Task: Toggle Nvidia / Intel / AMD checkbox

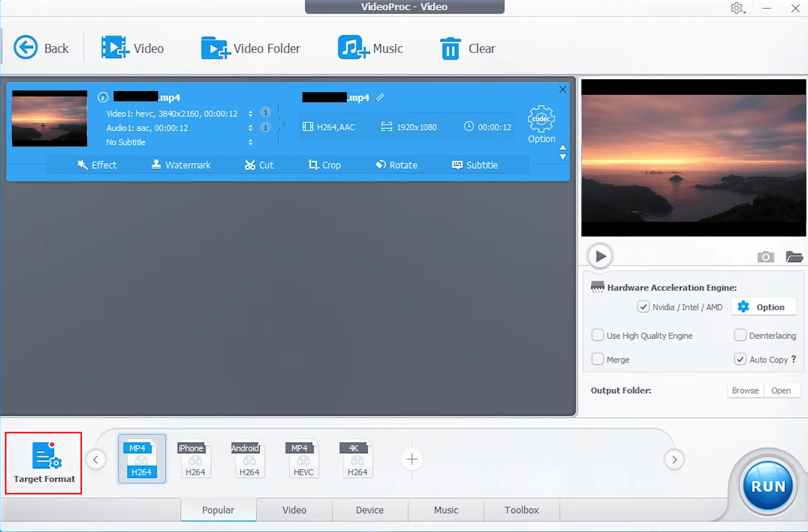Action: tap(643, 307)
